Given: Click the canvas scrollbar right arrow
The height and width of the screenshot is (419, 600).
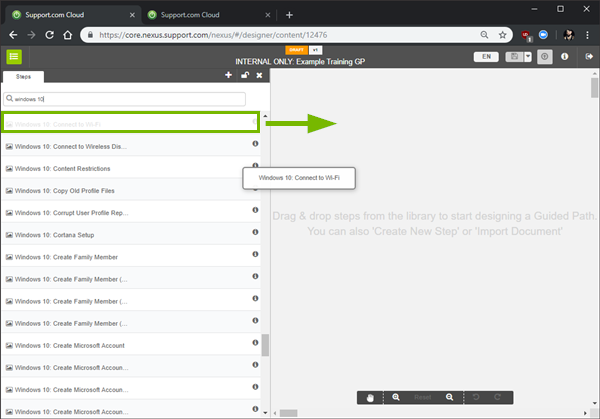Looking at the screenshot, I should 585,413.
